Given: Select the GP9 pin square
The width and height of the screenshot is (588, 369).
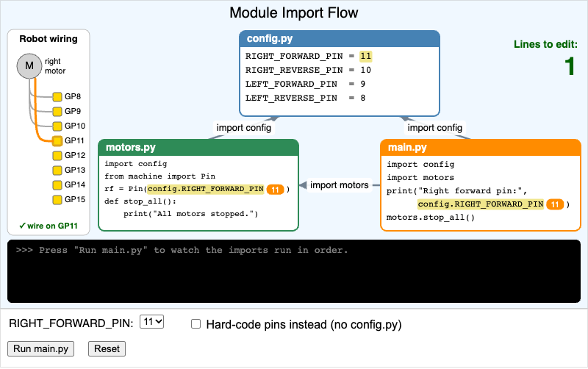Looking at the screenshot, I should 57,112.
